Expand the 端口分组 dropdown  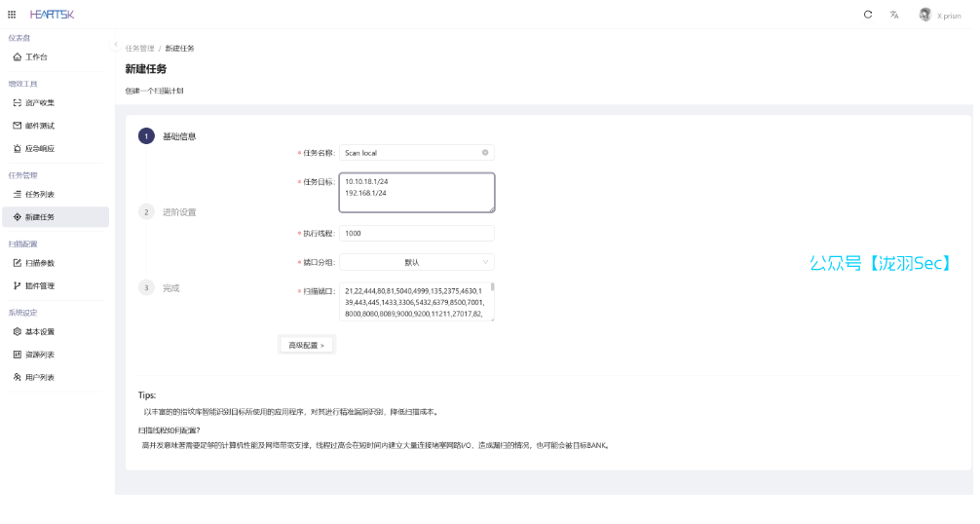pyautogui.click(x=417, y=262)
